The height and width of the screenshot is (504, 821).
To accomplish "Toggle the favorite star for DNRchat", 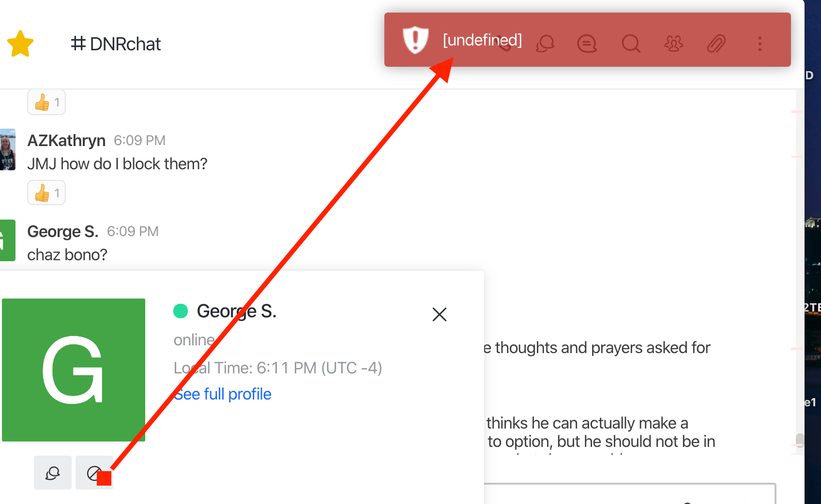I will point(20,44).
